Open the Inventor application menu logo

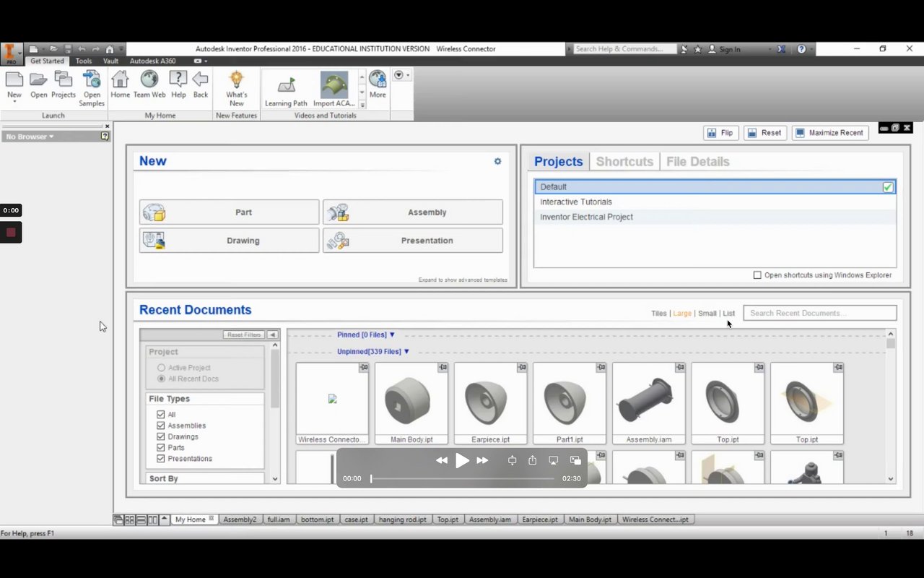click(12, 52)
